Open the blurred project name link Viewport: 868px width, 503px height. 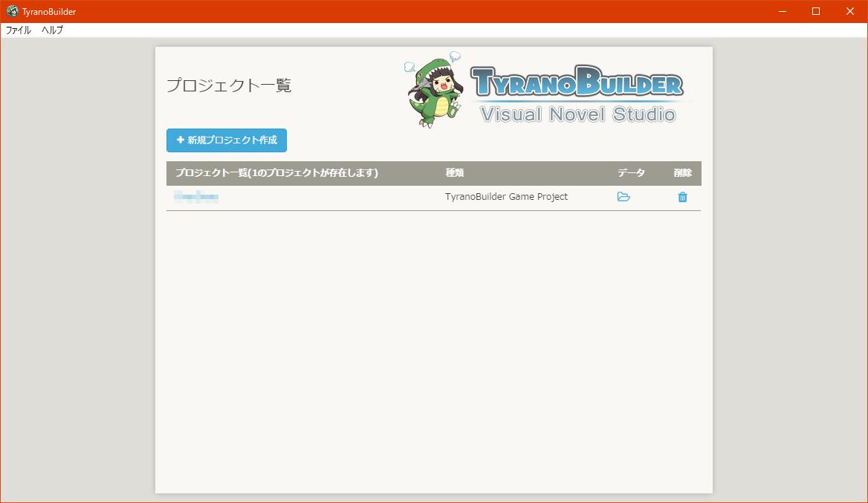point(196,196)
